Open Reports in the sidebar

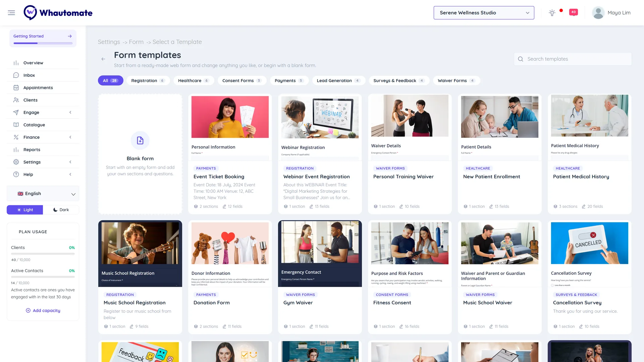pyautogui.click(x=43, y=149)
